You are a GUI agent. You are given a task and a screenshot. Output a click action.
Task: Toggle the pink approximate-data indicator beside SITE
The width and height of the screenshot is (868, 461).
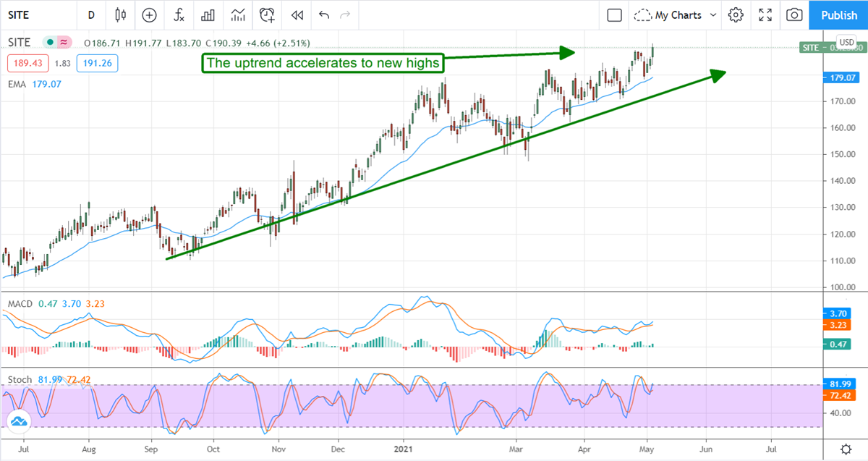pos(64,42)
